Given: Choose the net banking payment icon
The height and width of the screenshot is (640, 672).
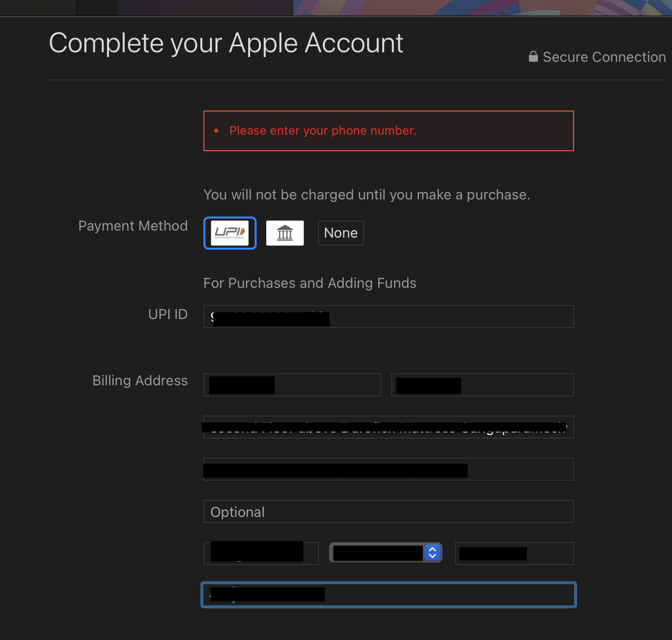Looking at the screenshot, I should [x=285, y=233].
